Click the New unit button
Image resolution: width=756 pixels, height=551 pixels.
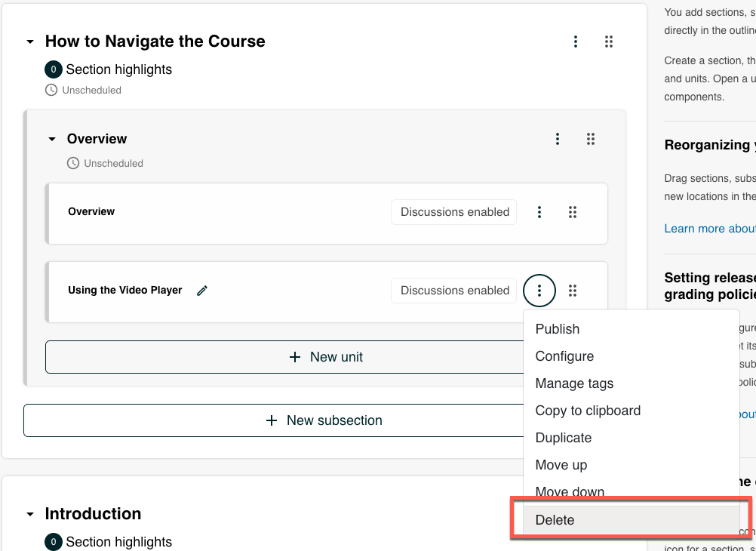(x=327, y=356)
